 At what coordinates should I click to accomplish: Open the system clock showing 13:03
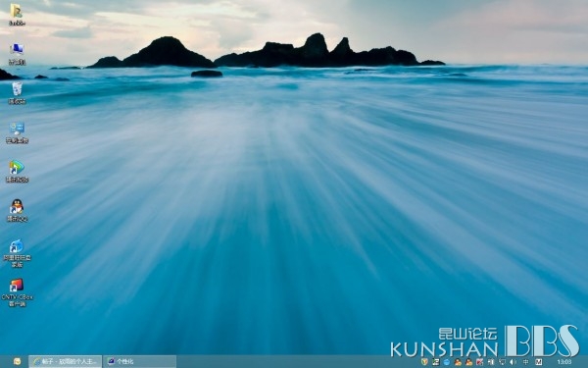tap(564, 362)
